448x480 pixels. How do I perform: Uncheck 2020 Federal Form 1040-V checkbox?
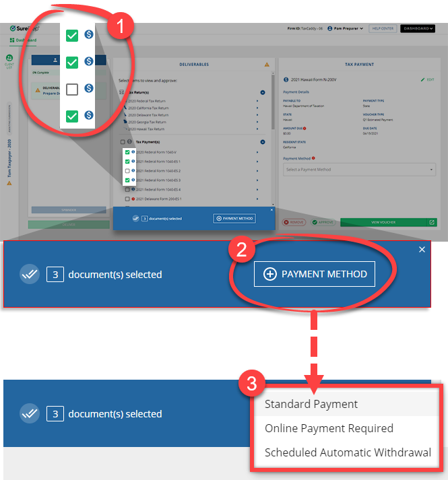[127, 152]
